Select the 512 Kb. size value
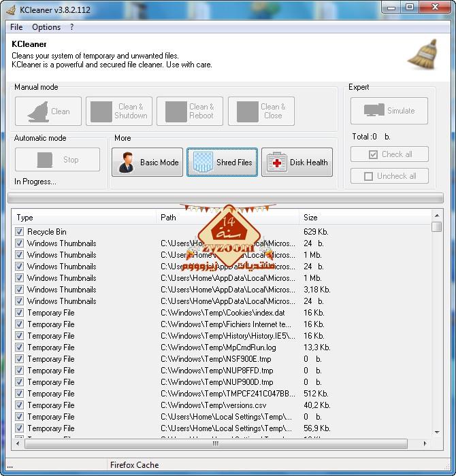This screenshot has width=456, height=476. coord(316,394)
